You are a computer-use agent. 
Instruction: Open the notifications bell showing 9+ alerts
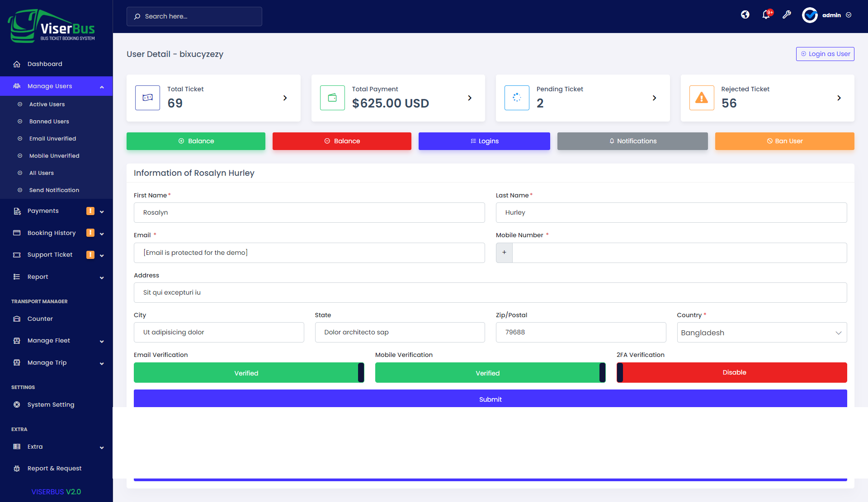766,15
